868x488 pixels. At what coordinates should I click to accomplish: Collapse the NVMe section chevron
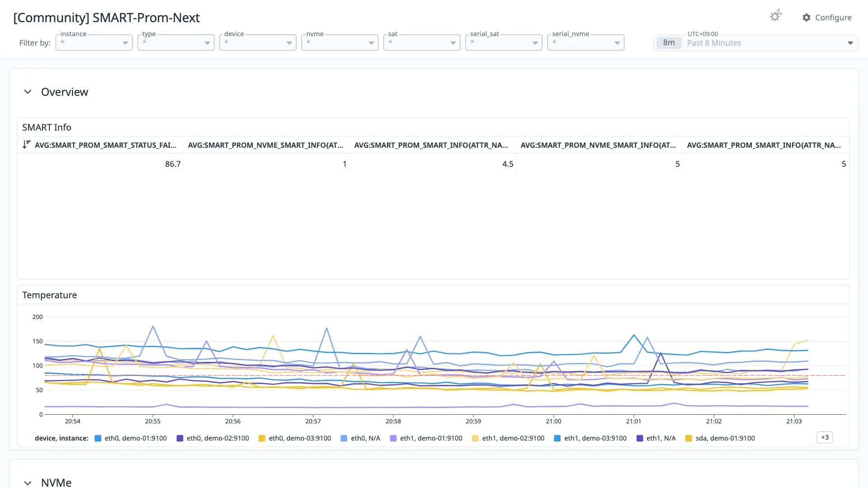click(28, 483)
